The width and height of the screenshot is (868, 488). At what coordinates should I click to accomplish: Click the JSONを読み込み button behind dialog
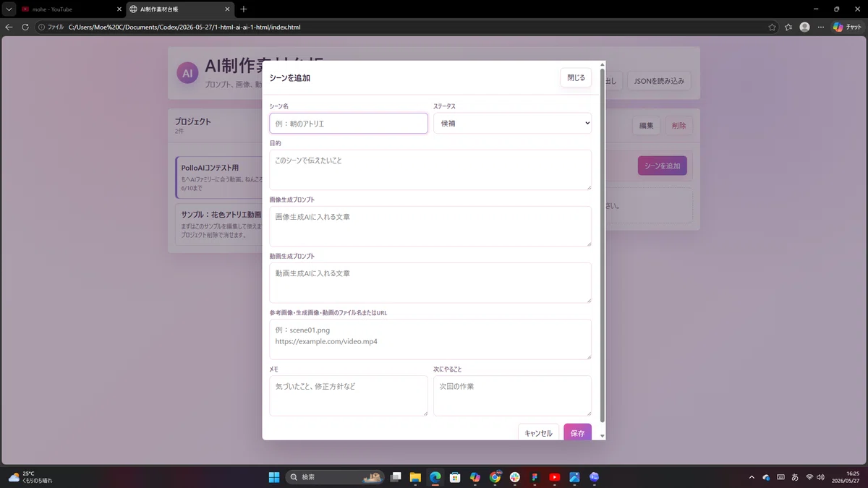coord(659,81)
